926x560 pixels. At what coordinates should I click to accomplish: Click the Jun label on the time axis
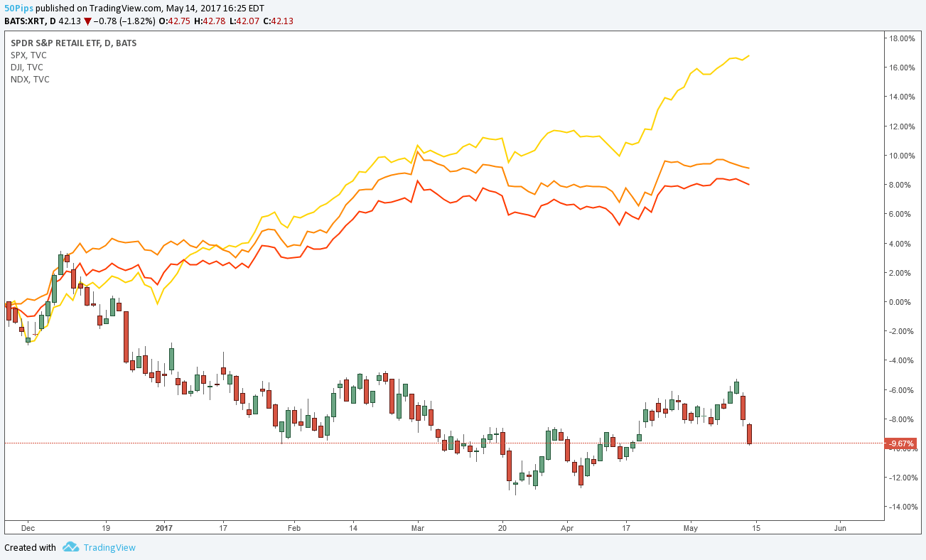pos(840,528)
